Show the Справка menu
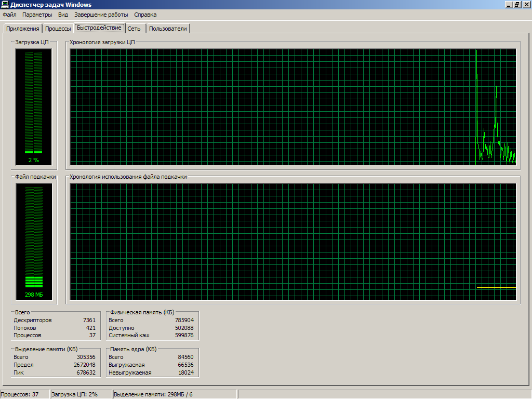Image resolution: width=532 pixels, height=399 pixels. pyautogui.click(x=145, y=15)
